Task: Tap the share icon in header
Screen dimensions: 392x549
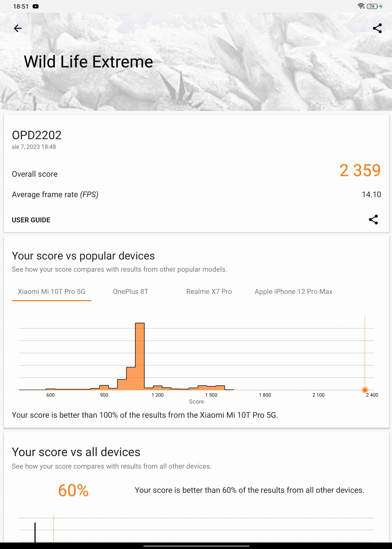Action: click(x=377, y=28)
